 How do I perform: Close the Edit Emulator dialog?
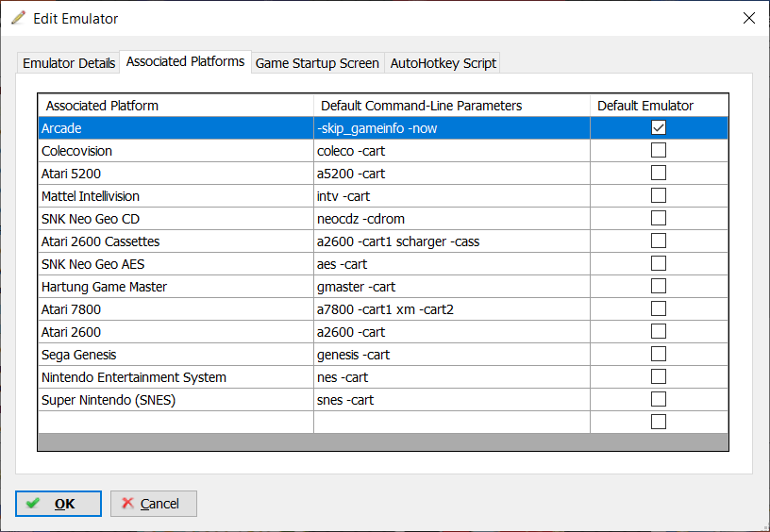coord(749,18)
